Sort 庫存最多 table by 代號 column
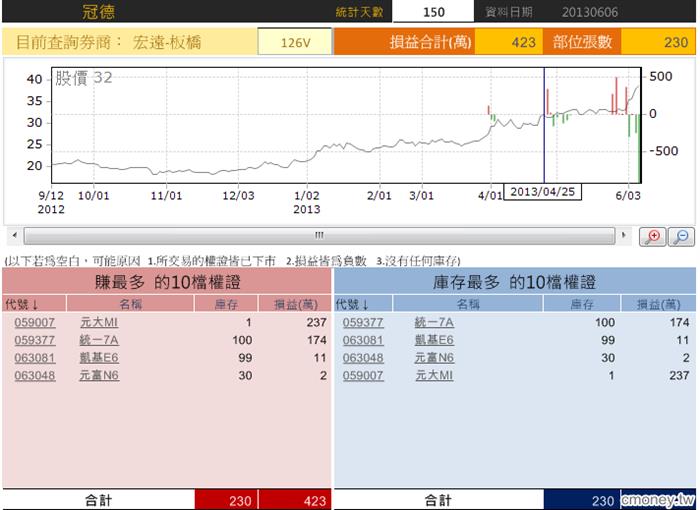This screenshot has width=700, height=510. tap(353, 304)
